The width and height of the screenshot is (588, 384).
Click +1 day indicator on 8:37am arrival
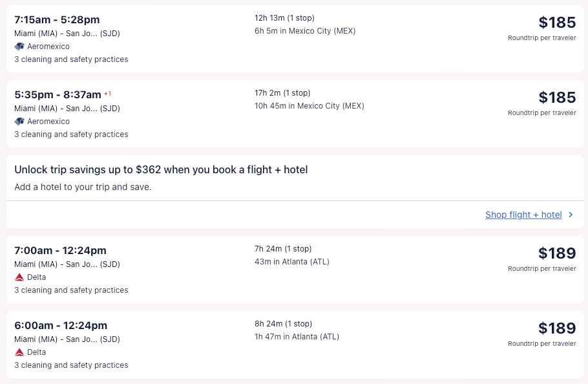(107, 93)
